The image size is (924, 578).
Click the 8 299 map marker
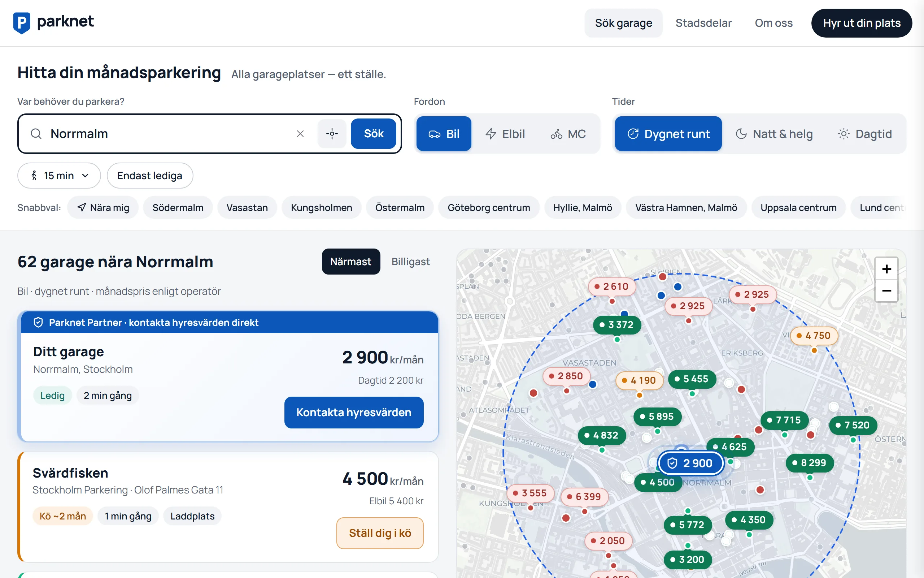tap(810, 463)
